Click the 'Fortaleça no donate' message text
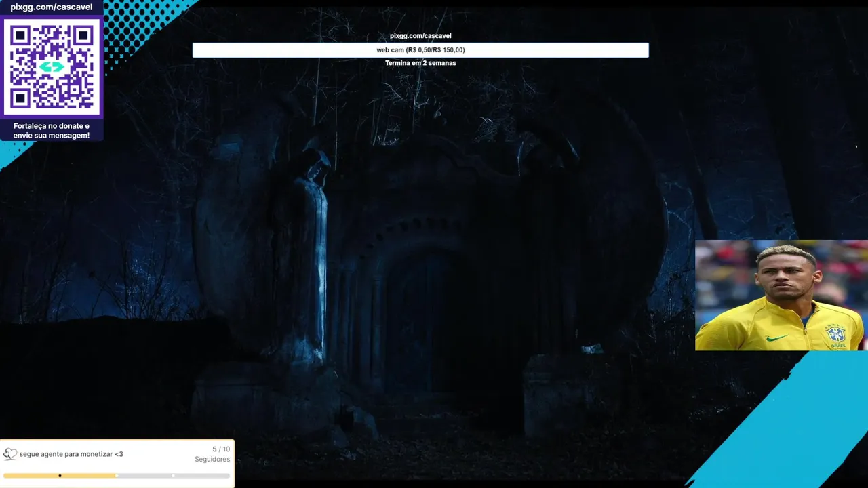 pyautogui.click(x=52, y=131)
